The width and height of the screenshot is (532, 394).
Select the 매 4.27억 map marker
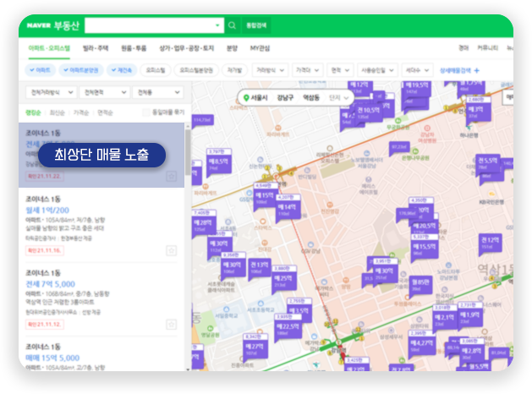[x=422, y=344]
